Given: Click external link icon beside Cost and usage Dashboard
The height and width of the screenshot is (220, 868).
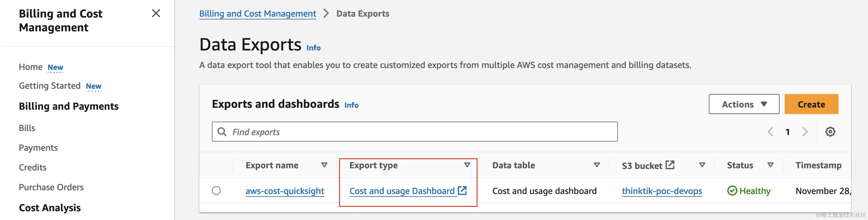Looking at the screenshot, I should click(x=462, y=190).
